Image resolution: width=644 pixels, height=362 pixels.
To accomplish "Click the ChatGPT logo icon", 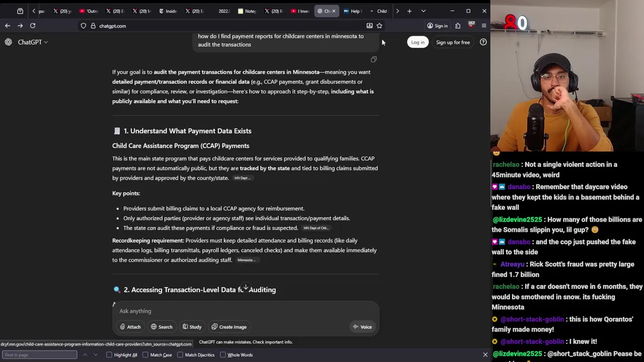I will pos(9,42).
